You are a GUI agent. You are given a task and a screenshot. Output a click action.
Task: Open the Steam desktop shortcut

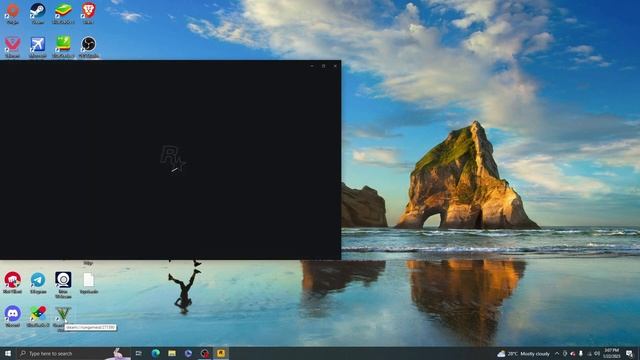[x=38, y=13]
